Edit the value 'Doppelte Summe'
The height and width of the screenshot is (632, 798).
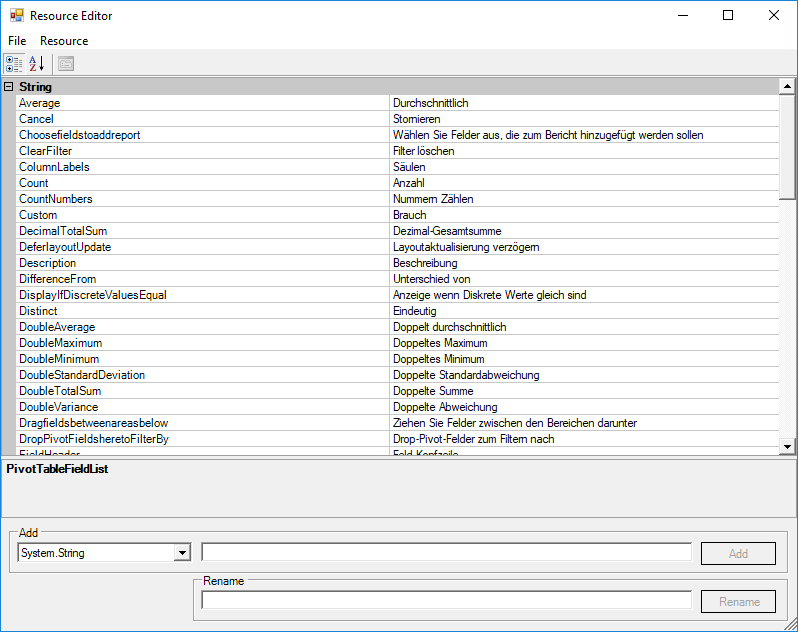point(584,391)
